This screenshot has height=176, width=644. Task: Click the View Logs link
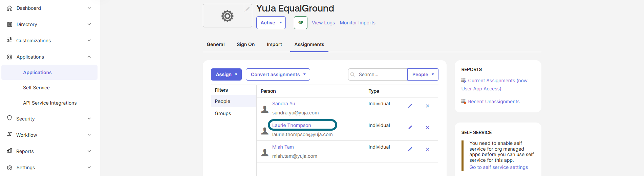pyautogui.click(x=323, y=23)
